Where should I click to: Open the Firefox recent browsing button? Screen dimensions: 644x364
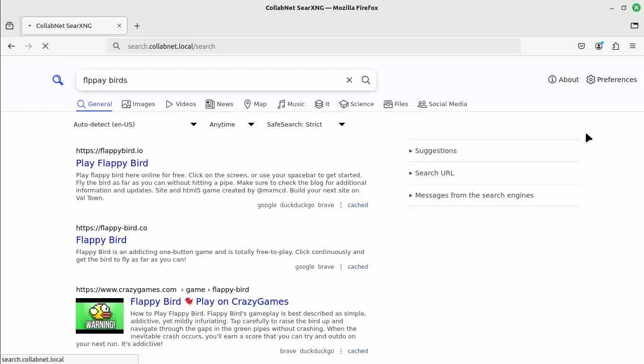9,26
